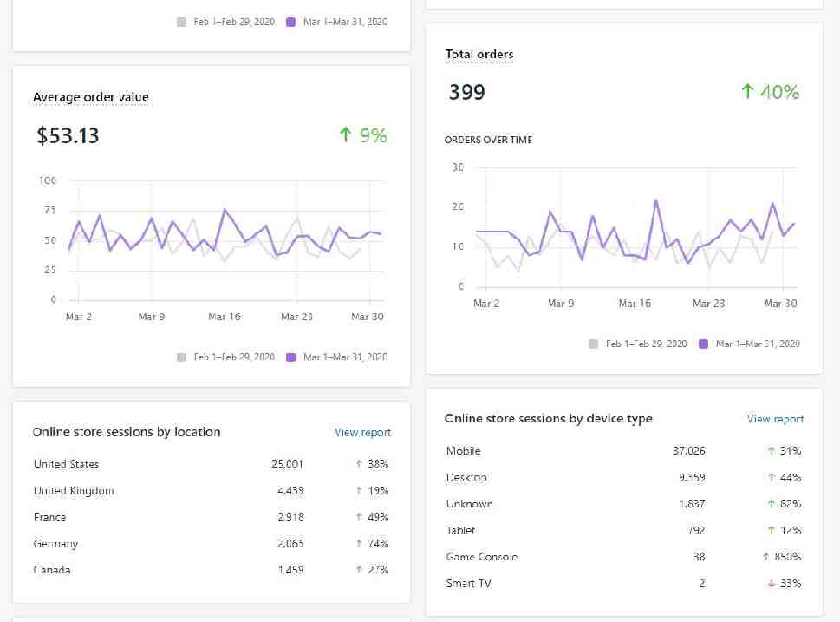Click the Desktop device row label
Viewport: 840px width, 622px height.
pyautogui.click(x=466, y=478)
